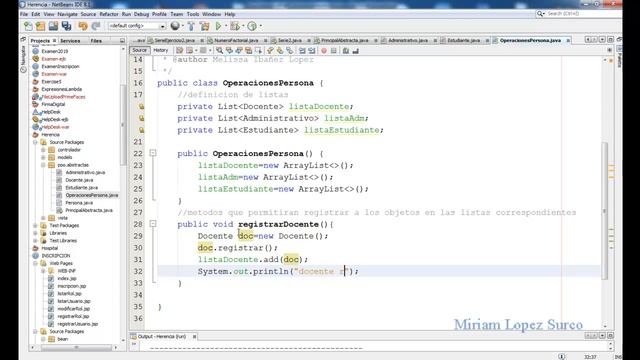
Task: Click the Debug Project toolbar icon
Action: [234, 26]
